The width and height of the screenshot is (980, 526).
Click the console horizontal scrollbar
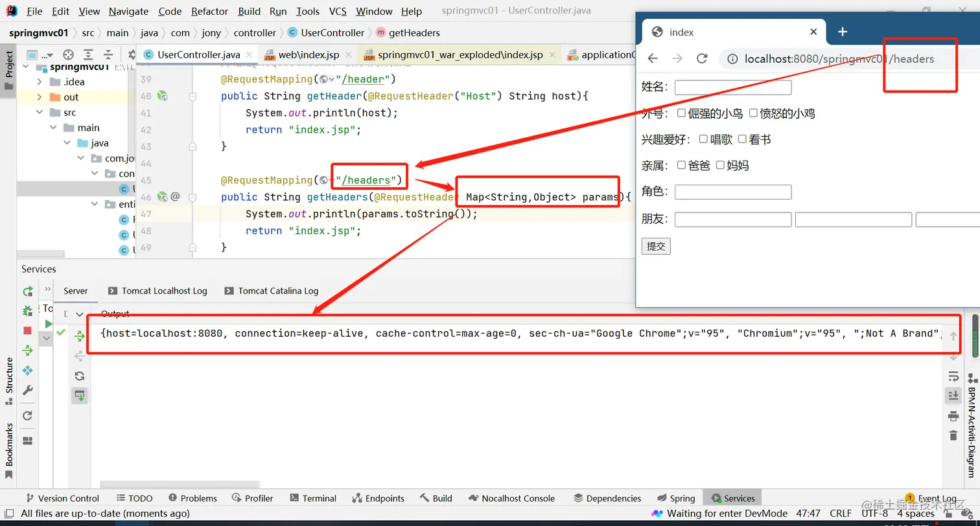pyautogui.click(x=180, y=484)
